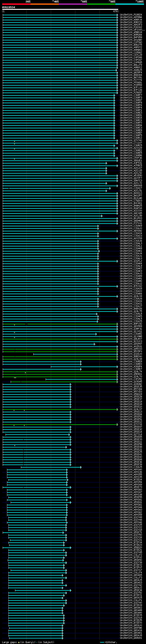Select the UniRef100_A7PBC5 label
The width and height of the screenshot is (146, 644).
[x=131, y=165]
